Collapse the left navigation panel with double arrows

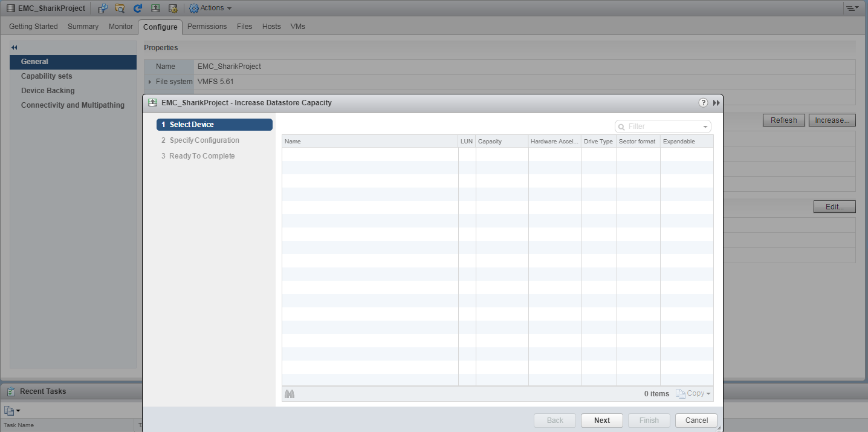(x=14, y=47)
